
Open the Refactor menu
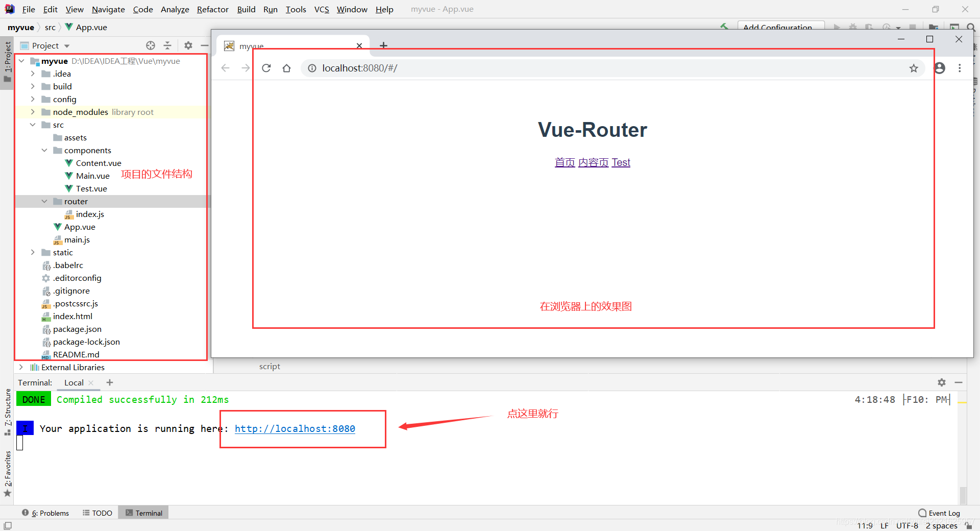tap(213, 9)
